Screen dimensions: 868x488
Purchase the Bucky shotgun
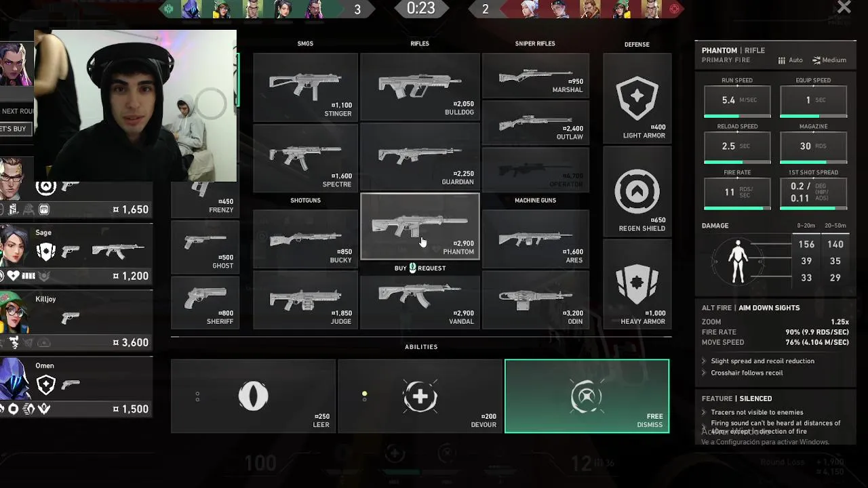coord(305,239)
